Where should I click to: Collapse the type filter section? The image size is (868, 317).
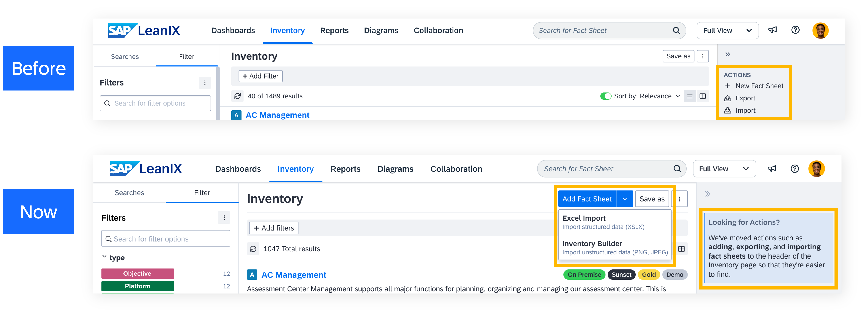(104, 257)
